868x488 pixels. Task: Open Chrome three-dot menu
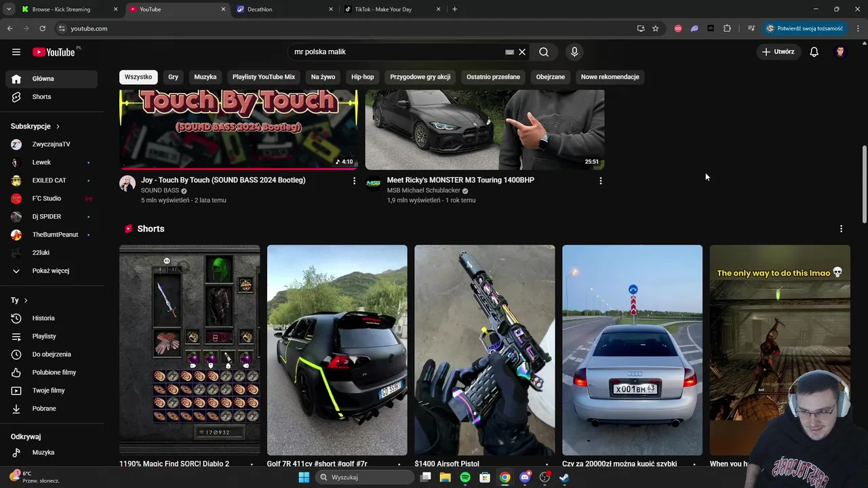[859, 28]
